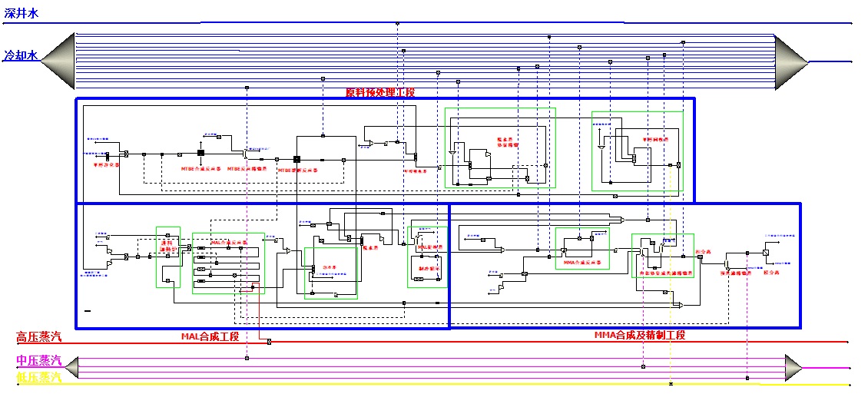Viewport: 868px width, 394px height.
Task: Select the funnel symbol in the methanol recovery box
Action: (x=601, y=147)
